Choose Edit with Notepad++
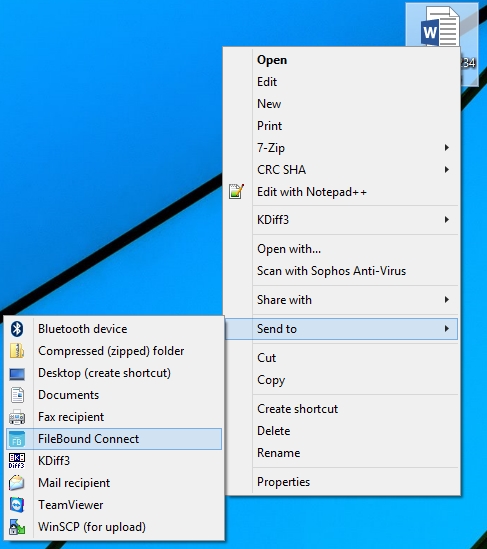 (342, 192)
